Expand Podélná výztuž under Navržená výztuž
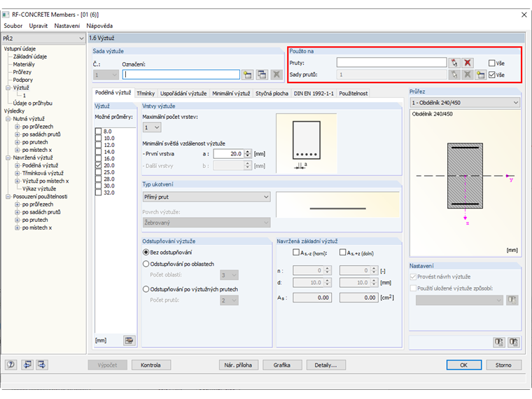This screenshot has width=532, height=399. pos(17,166)
